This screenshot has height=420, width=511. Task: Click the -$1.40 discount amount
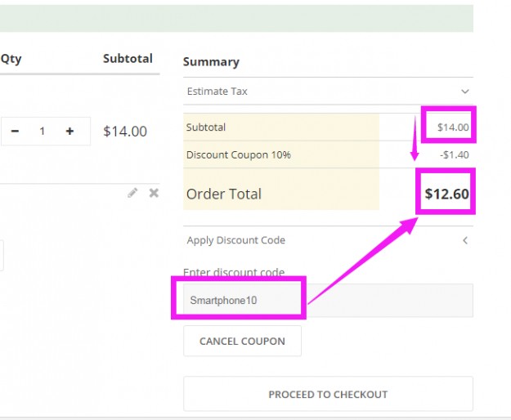[454, 154]
